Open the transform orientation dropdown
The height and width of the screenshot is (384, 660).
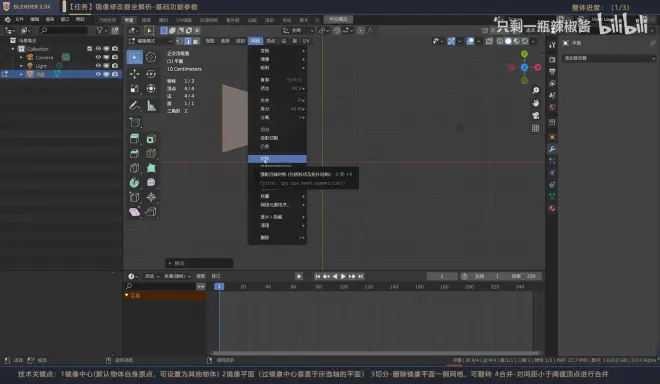(x=299, y=30)
